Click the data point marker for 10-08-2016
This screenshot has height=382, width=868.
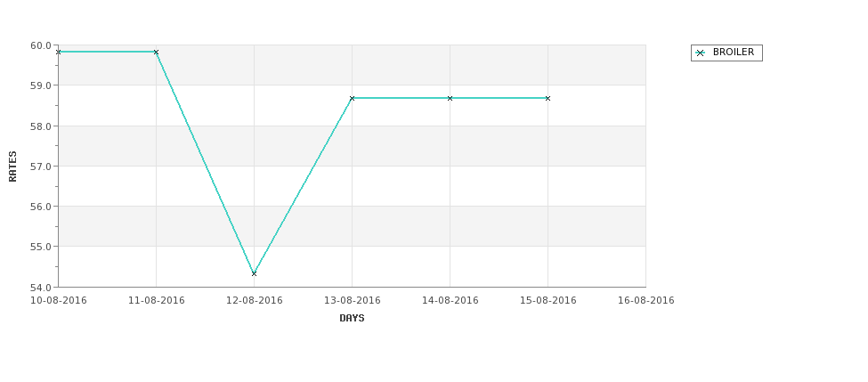coord(58,52)
